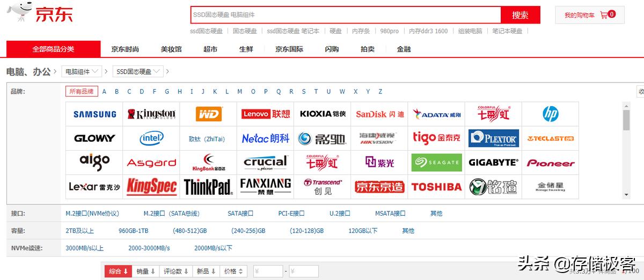The width and height of the screenshot is (644, 280).
Task: Select the KIOXIA 铠侠 brand logo
Action: click(323, 114)
